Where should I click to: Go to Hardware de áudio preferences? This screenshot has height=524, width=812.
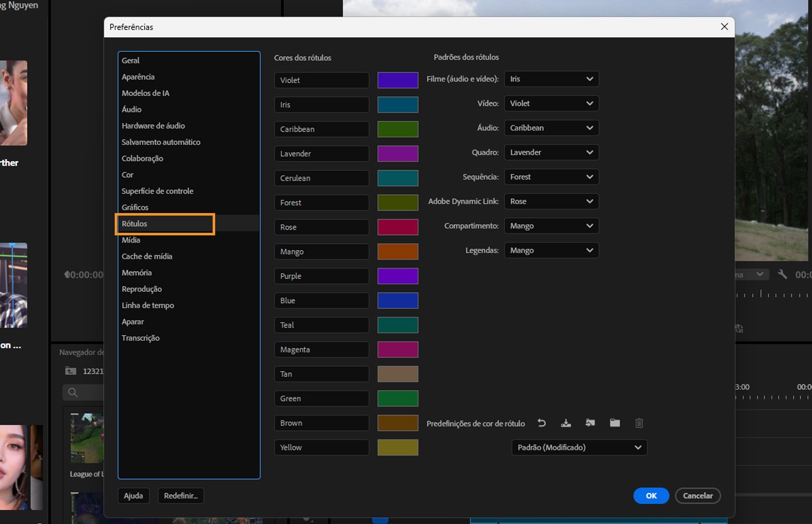coord(189,126)
